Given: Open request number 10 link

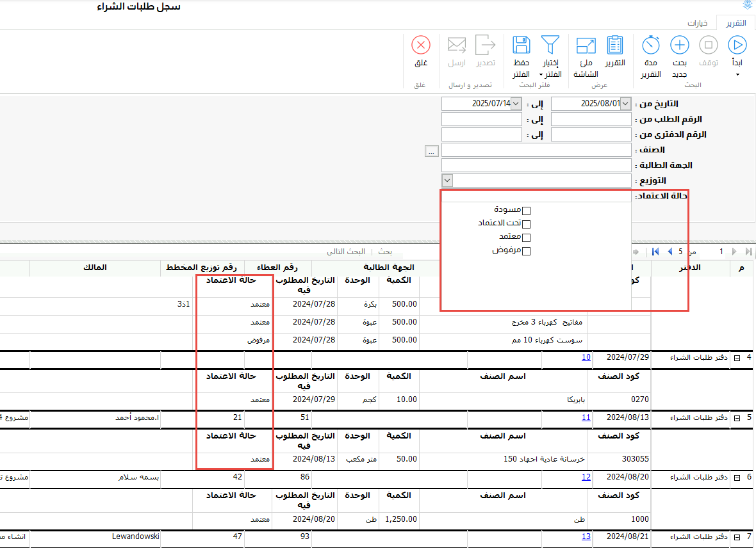Looking at the screenshot, I should [586, 357].
